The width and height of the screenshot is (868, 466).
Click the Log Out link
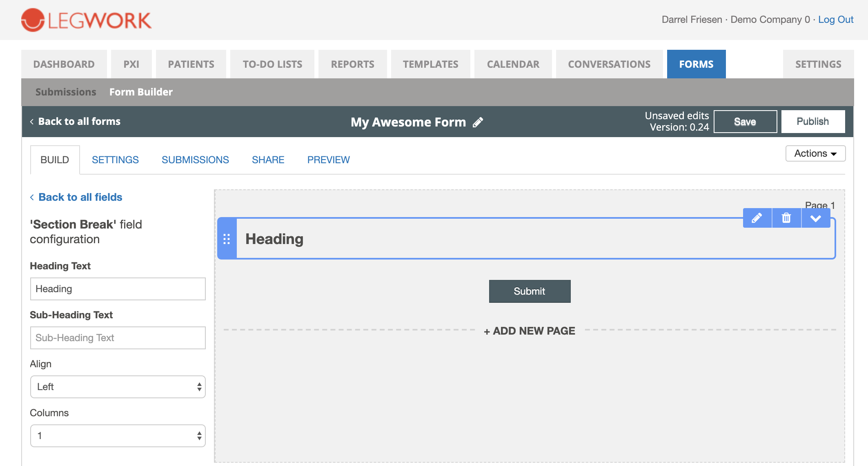pyautogui.click(x=836, y=20)
